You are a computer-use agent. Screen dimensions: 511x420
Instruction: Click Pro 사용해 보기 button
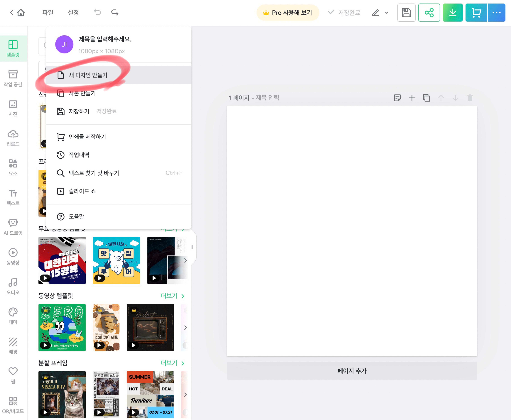pos(288,13)
